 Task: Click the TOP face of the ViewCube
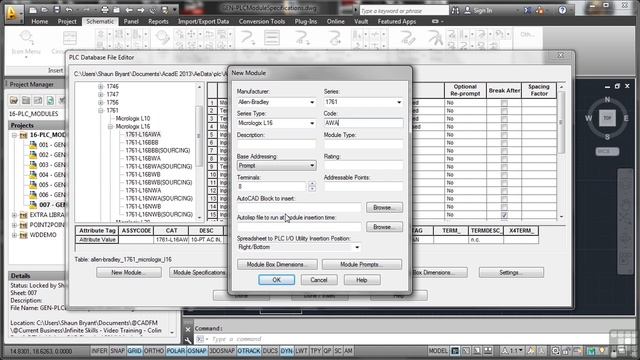(607, 118)
